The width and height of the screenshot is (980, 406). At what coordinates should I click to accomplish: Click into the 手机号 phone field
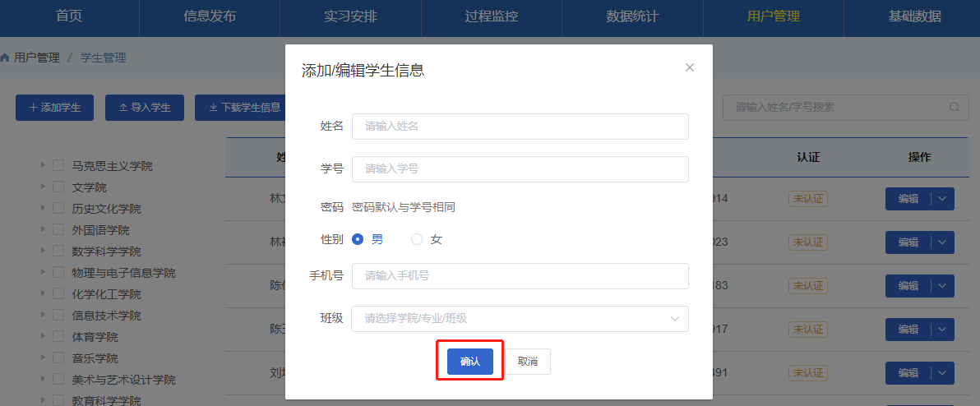[520, 276]
